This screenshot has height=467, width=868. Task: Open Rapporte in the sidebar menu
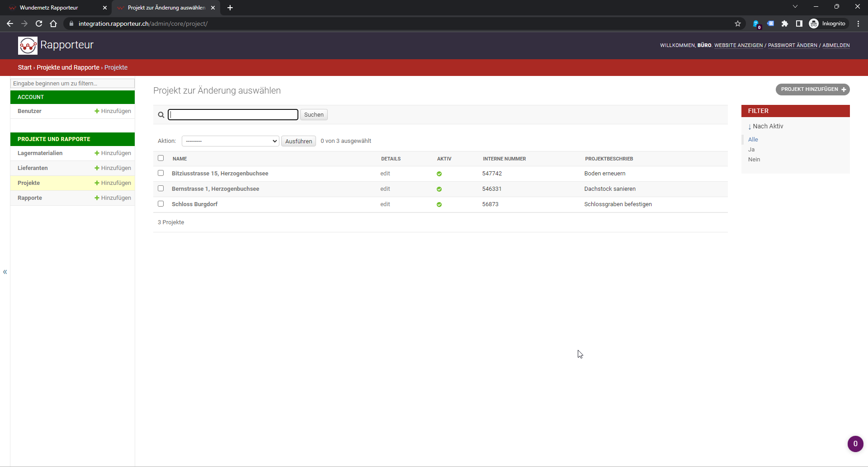[30, 198]
